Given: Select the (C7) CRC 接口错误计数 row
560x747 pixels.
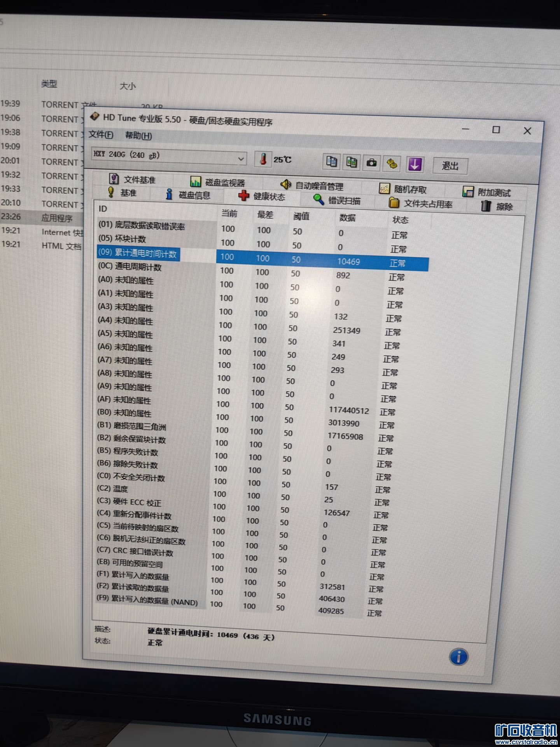Looking at the screenshot, I should pos(241,557).
